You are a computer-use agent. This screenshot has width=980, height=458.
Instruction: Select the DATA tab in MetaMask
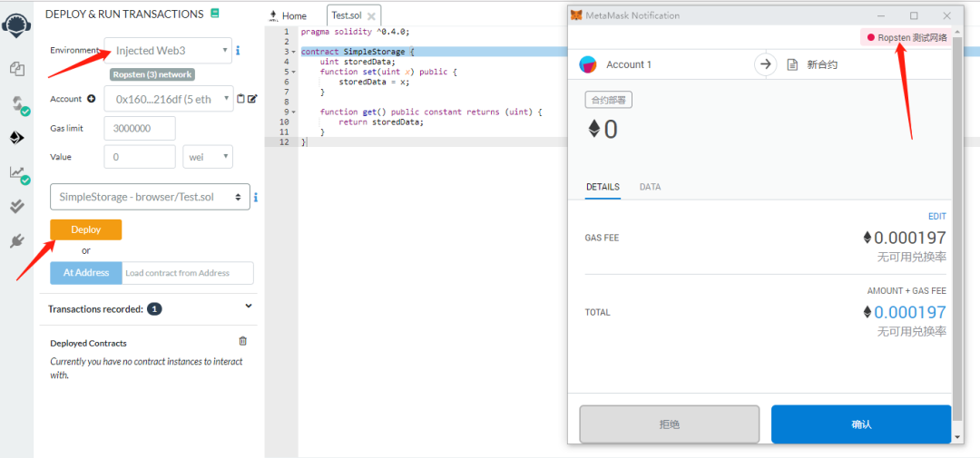(650, 187)
